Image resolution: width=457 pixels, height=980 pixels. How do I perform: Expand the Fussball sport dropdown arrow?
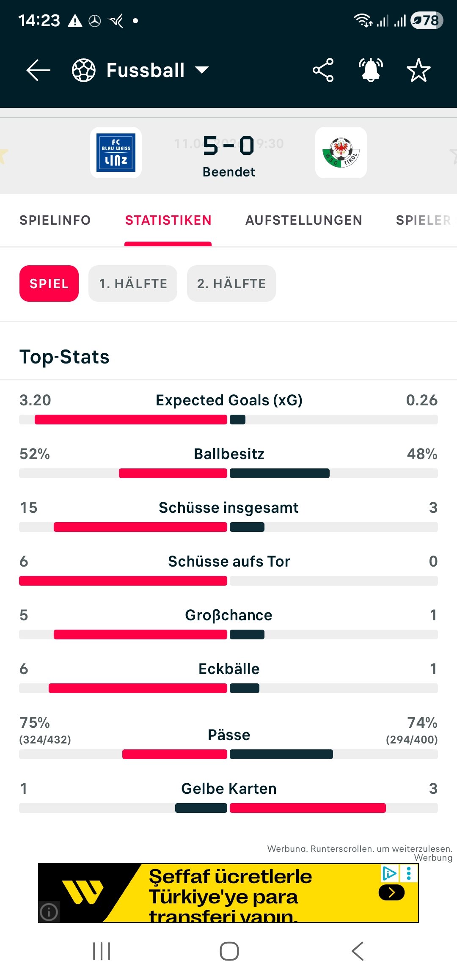[x=202, y=70]
